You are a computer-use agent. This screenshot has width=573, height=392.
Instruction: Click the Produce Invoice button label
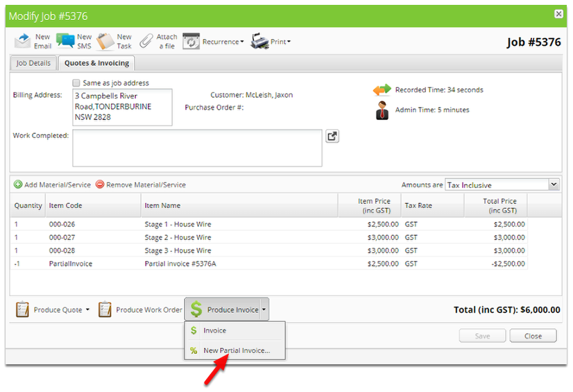coord(233,310)
